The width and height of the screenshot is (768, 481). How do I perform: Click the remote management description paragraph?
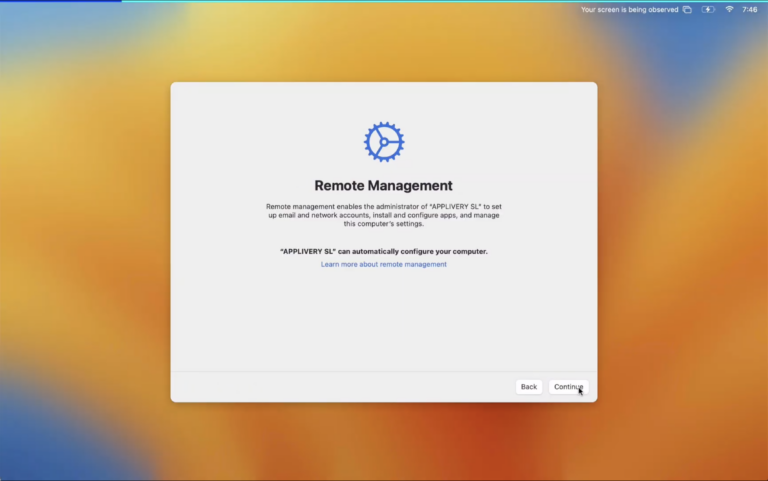tap(384, 215)
